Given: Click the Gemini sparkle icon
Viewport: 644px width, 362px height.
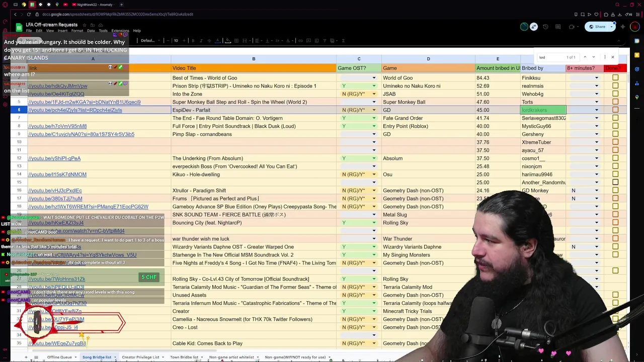Looking at the screenshot, I should [x=623, y=27].
